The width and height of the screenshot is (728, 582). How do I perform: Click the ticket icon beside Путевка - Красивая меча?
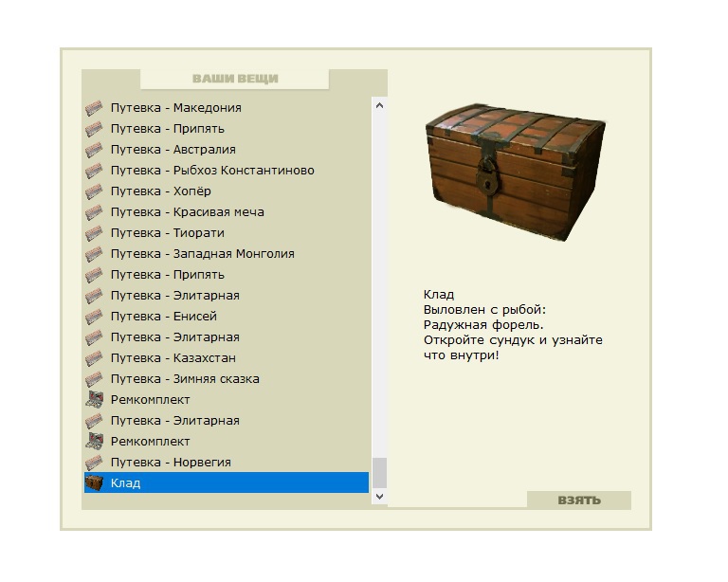pyautogui.click(x=94, y=212)
